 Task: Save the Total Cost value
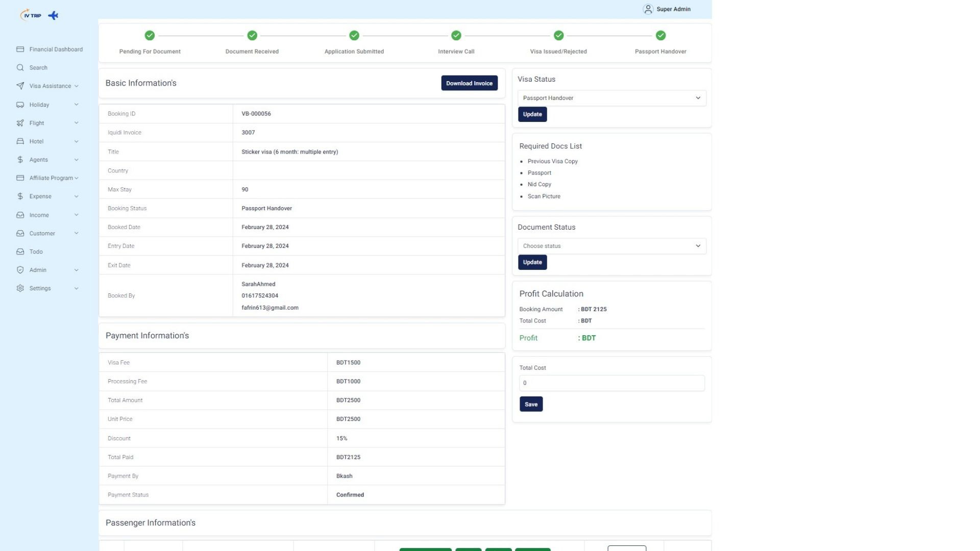click(531, 404)
